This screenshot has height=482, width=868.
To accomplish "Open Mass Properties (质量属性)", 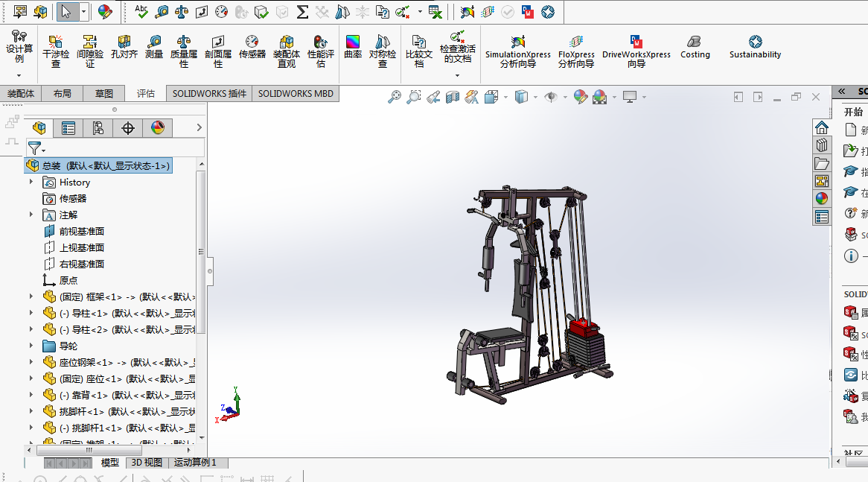I will 184,51.
